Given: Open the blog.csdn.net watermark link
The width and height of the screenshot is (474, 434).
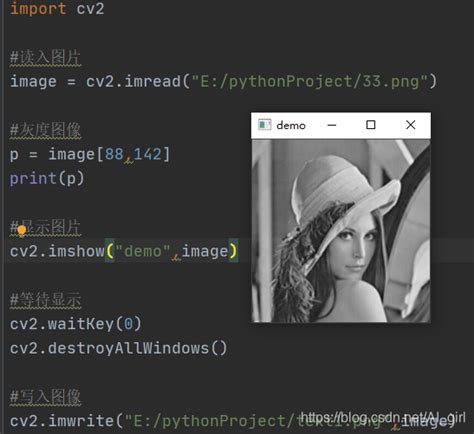Looking at the screenshot, I should coord(383,417).
